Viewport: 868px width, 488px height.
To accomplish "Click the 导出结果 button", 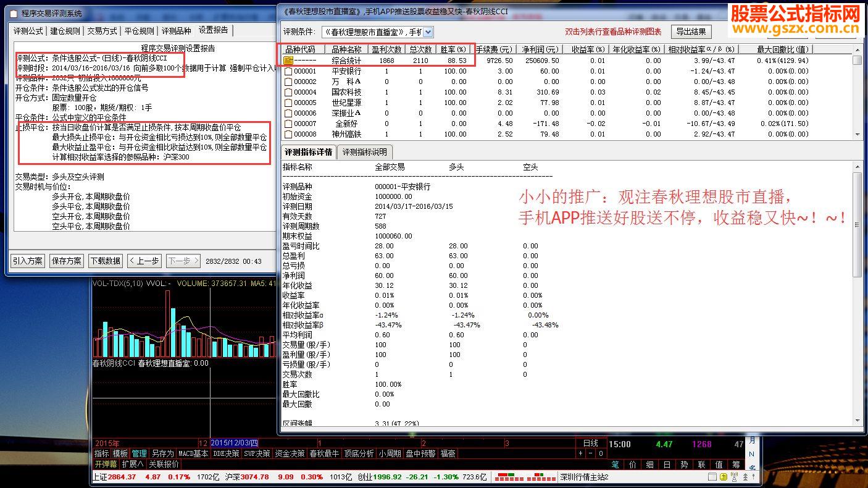I will pos(691,32).
